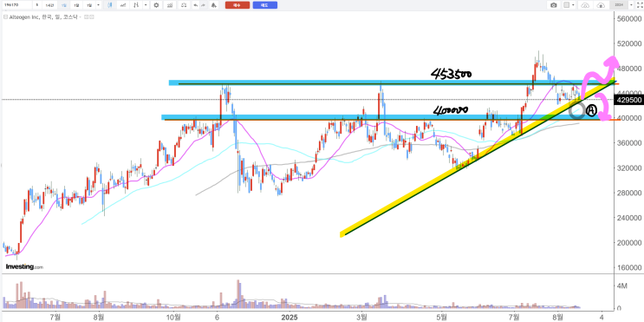644x322 pixels.
Task: Click the 200000 price axis label
Action: click(x=628, y=243)
